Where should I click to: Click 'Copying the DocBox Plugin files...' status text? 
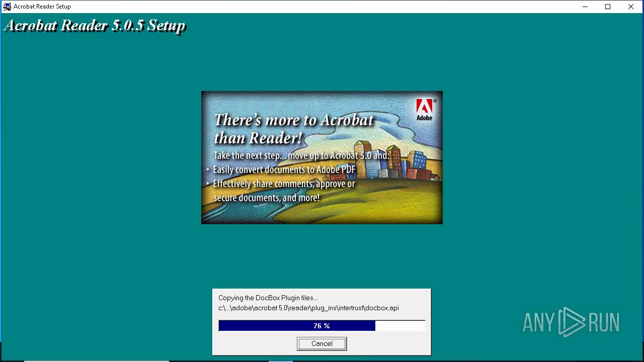click(268, 298)
